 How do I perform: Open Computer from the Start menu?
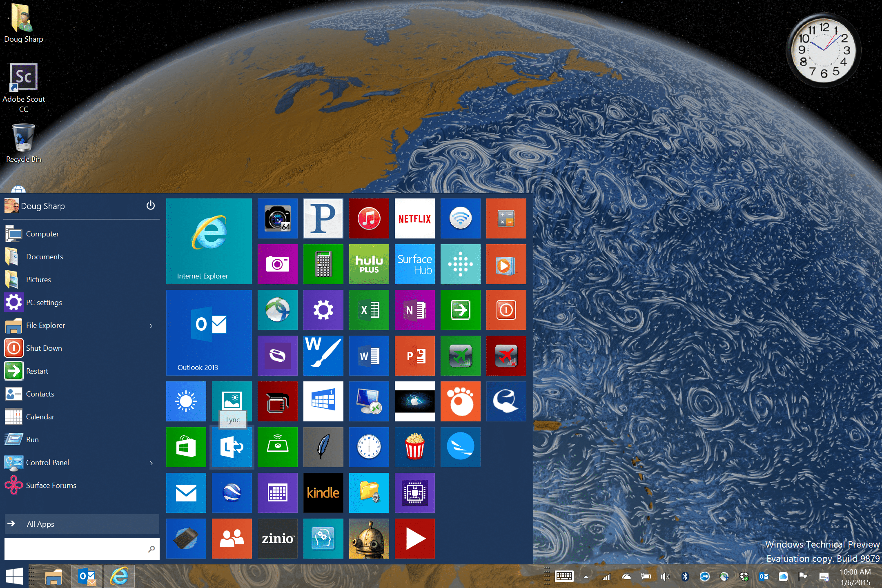coord(82,234)
